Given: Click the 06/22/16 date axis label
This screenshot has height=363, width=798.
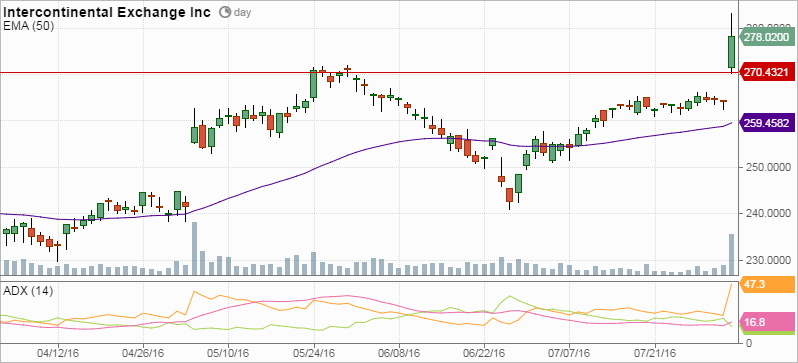Looking at the screenshot, I should coord(484,352).
